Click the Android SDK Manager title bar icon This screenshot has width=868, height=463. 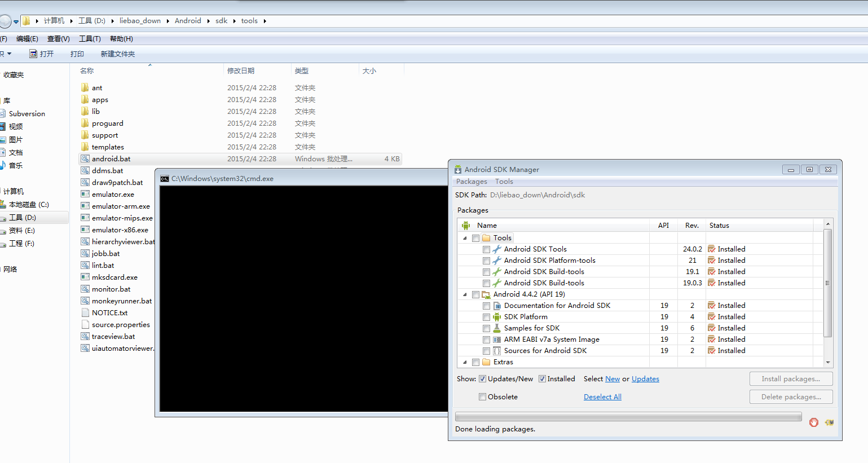(458, 169)
